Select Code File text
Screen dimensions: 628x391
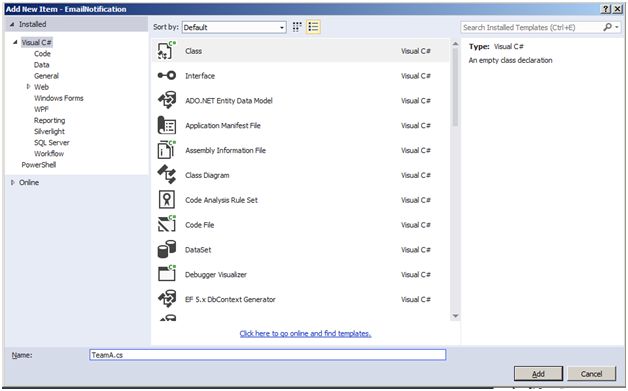[199, 225]
